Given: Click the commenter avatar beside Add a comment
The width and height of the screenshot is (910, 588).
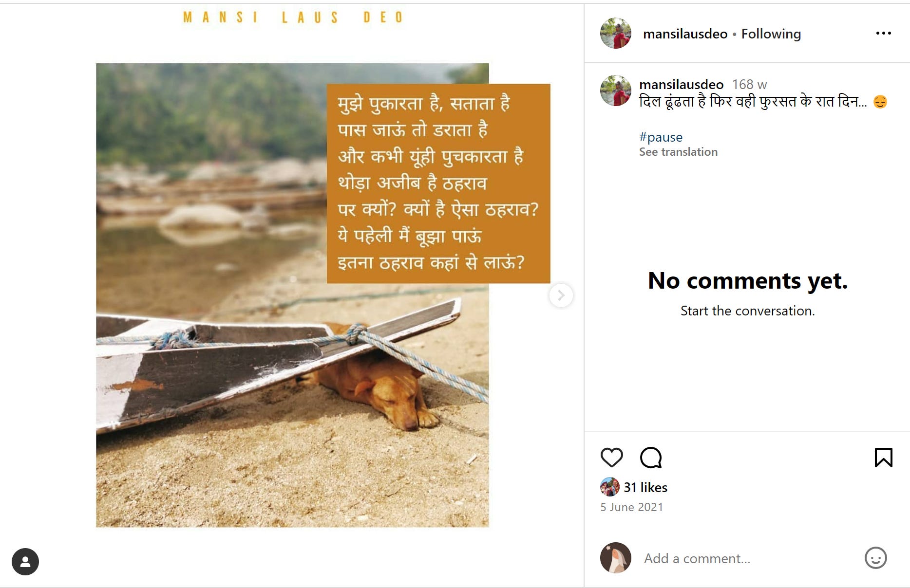Looking at the screenshot, I should pos(616,558).
